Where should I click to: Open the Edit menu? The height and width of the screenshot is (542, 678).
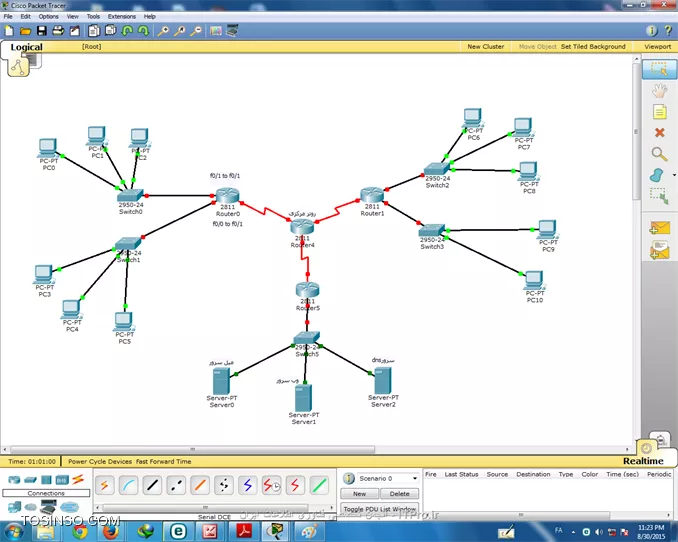pos(26,16)
